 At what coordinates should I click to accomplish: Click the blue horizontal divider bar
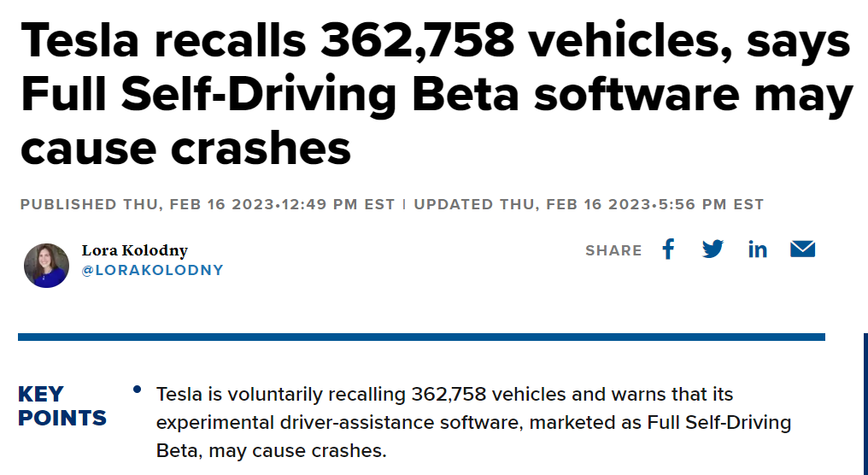click(421, 337)
